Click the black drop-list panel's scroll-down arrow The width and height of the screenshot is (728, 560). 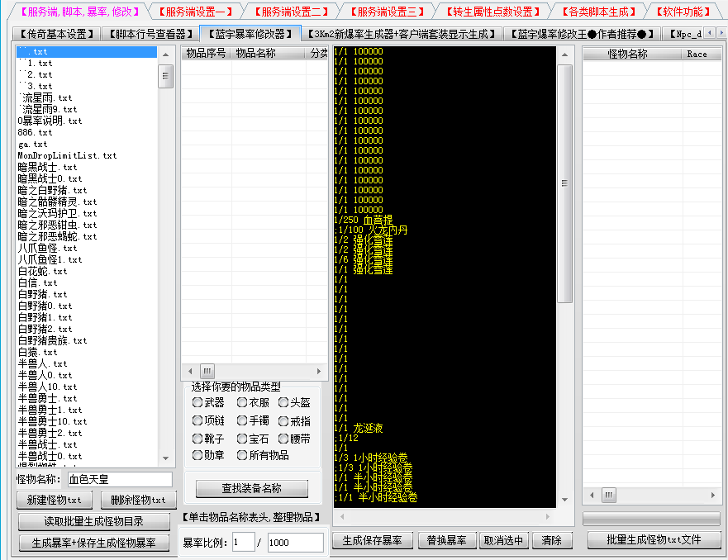coord(565,500)
